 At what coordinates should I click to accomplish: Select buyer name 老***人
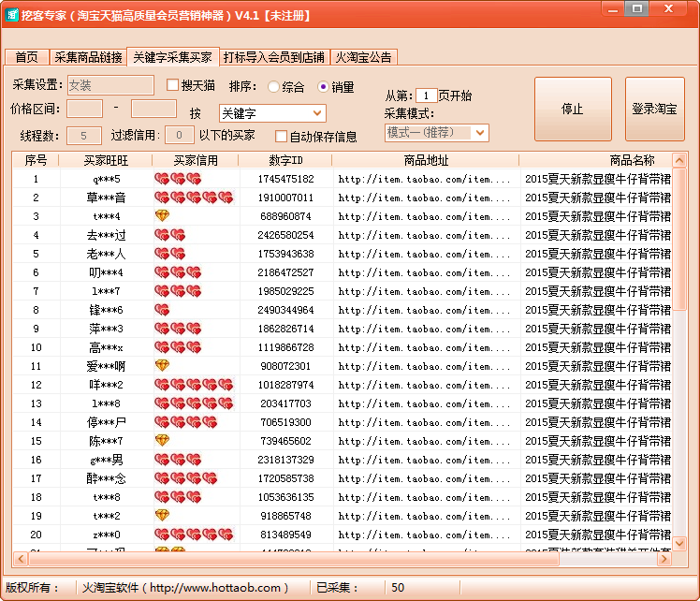tap(106, 254)
